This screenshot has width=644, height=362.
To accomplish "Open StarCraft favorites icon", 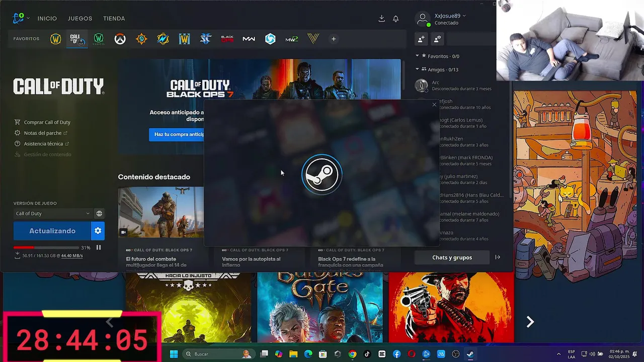I will 206,39.
